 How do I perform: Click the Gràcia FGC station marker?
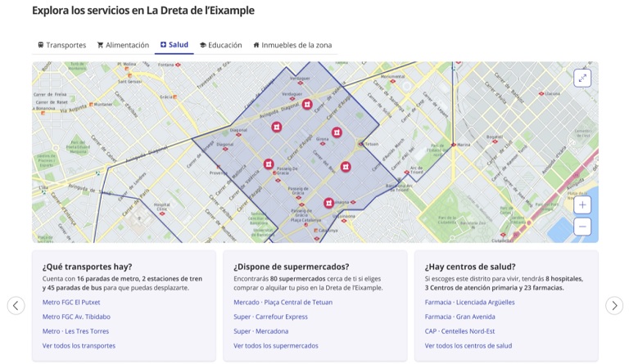(x=175, y=97)
